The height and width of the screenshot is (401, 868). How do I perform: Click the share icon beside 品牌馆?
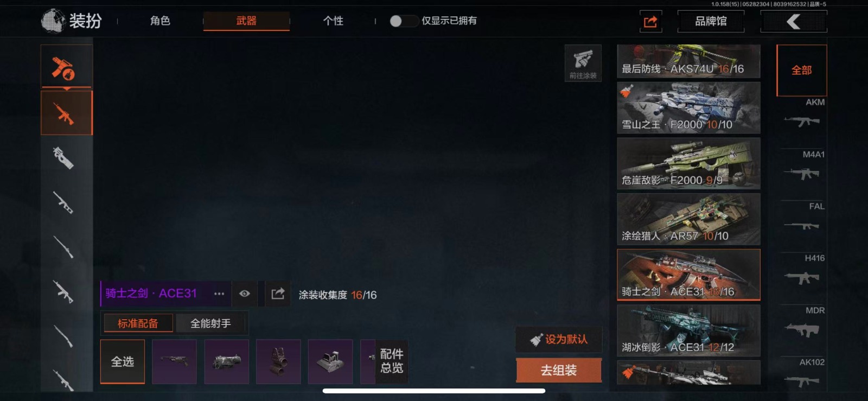(650, 22)
